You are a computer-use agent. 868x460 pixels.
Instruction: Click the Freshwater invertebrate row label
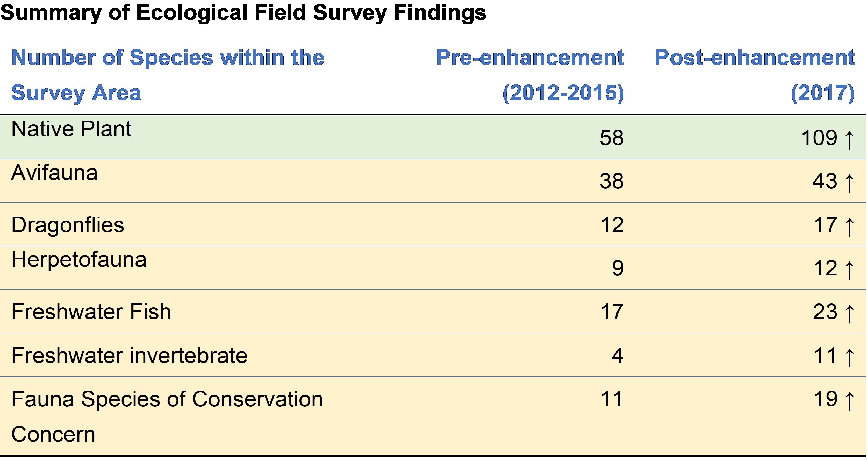tap(130, 356)
